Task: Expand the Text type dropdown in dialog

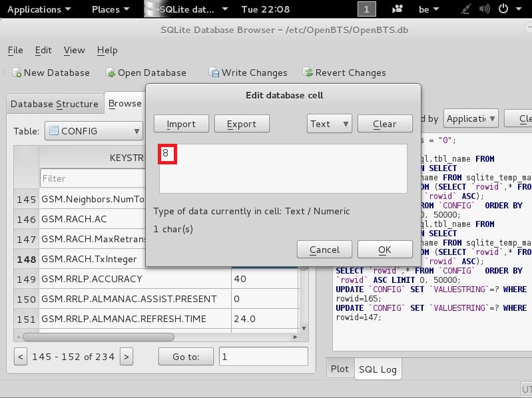Action: click(329, 124)
